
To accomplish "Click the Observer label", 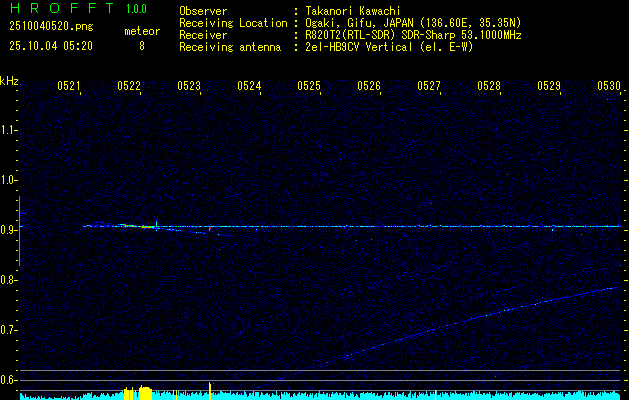I will click(x=203, y=11).
